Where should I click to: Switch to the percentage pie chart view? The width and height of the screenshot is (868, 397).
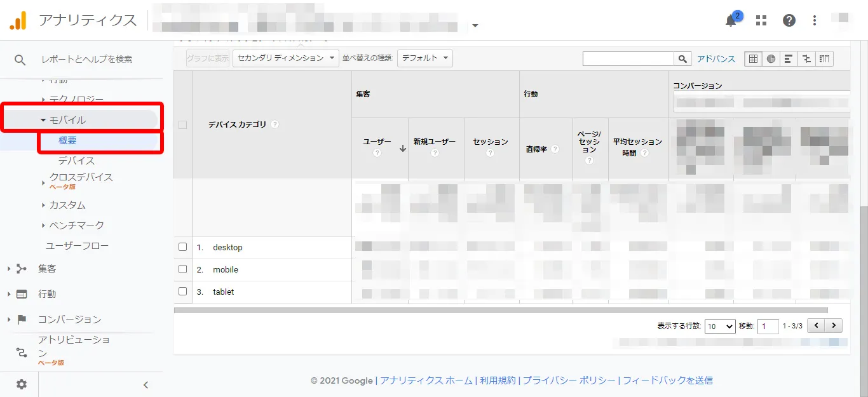coord(771,58)
